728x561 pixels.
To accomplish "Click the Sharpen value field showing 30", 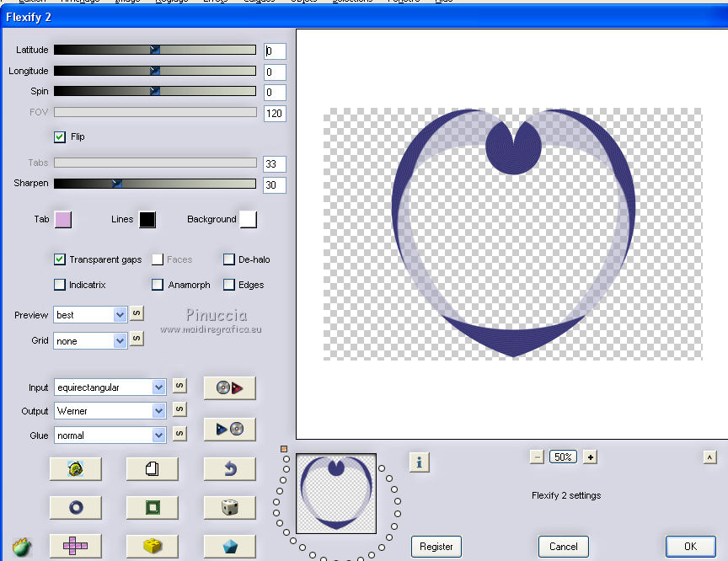I will click(x=275, y=185).
